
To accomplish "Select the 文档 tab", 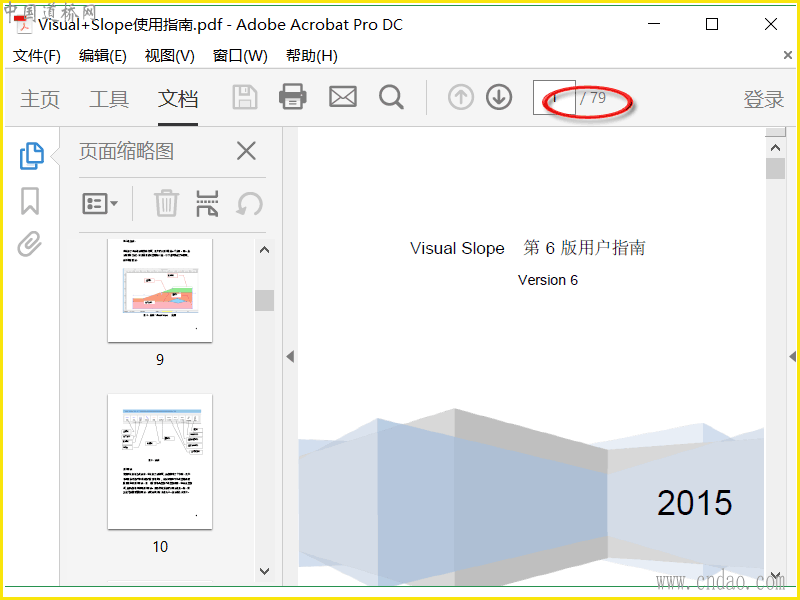I will 178,98.
